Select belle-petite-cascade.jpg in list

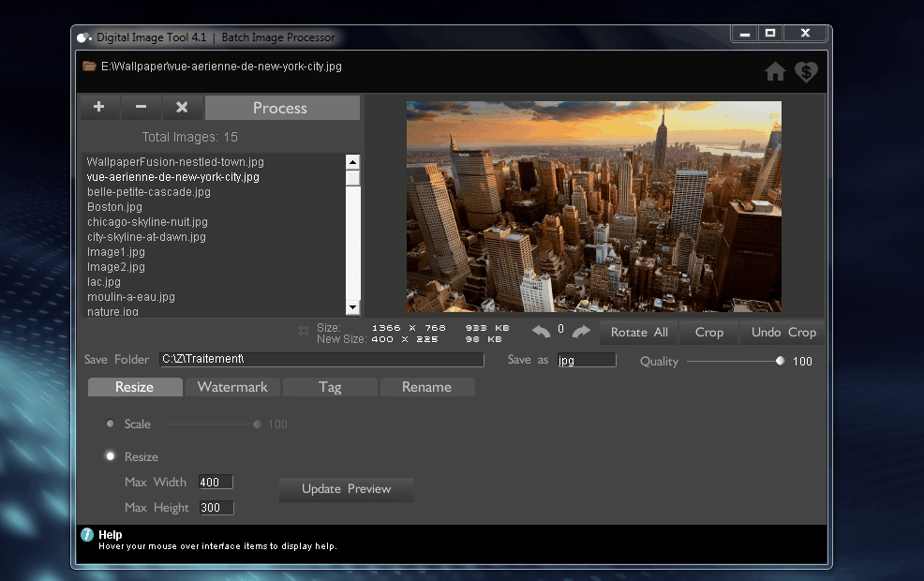[x=148, y=191]
